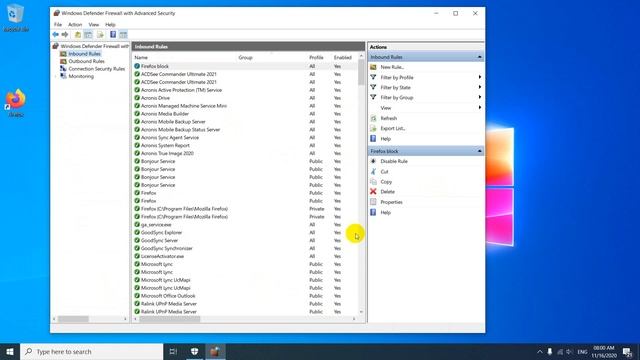Click the blue Help toolbar icon
Image resolution: width=640 pixels, height=360 pixels.
113,35
